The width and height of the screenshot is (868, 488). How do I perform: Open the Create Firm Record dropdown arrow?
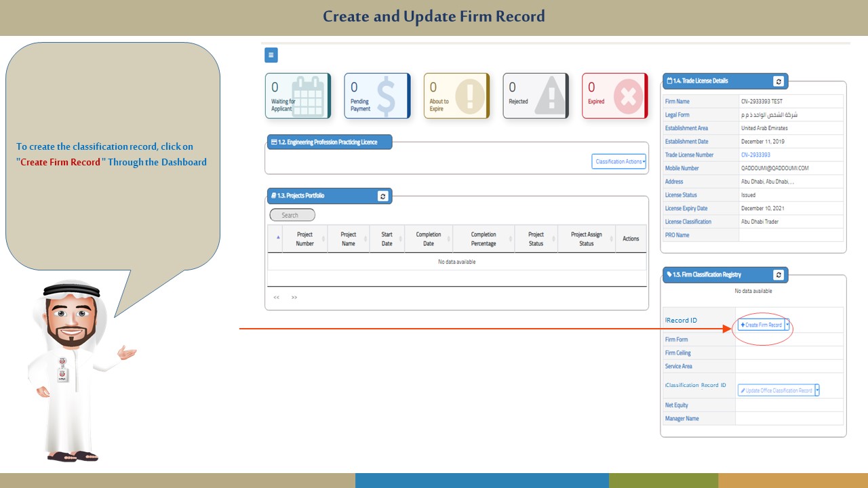pyautogui.click(x=787, y=325)
